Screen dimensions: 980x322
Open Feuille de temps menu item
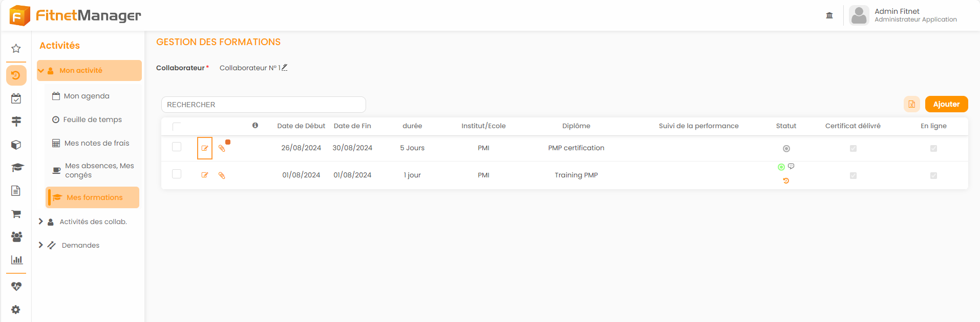coord(92,119)
